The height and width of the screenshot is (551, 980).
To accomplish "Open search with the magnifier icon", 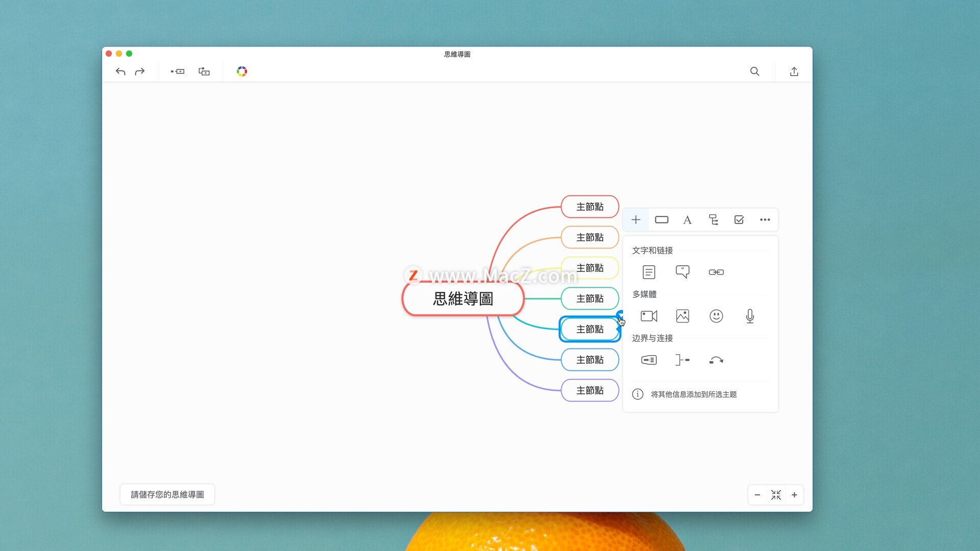I will tap(754, 71).
